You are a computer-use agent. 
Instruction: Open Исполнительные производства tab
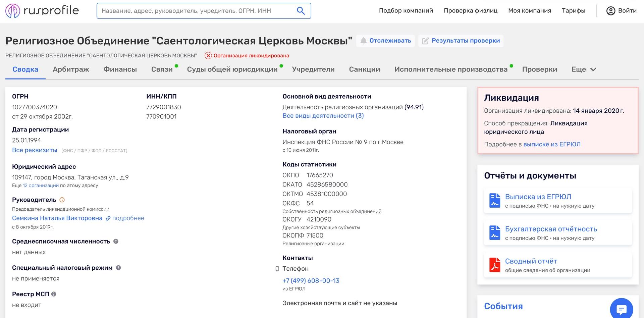[451, 69]
